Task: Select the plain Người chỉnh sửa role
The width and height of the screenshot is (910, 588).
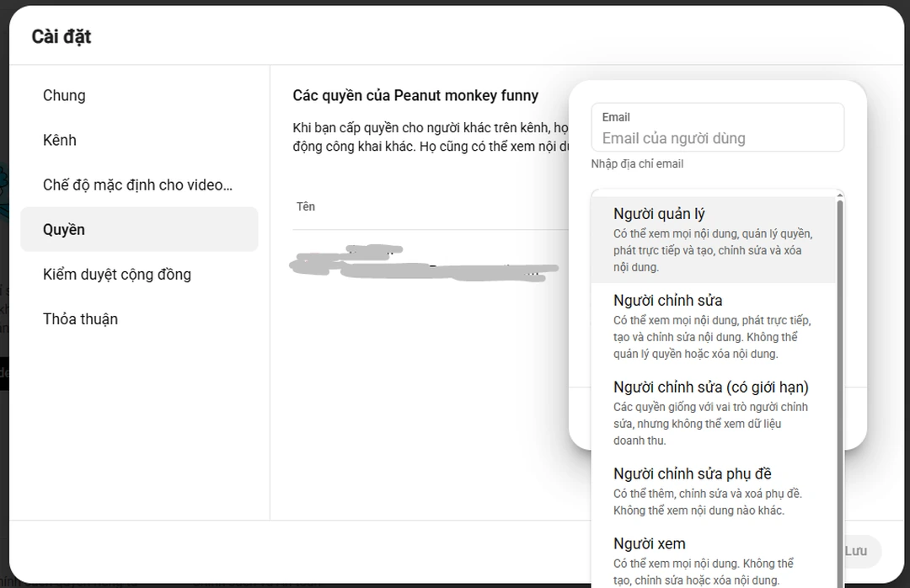Action: click(x=714, y=326)
